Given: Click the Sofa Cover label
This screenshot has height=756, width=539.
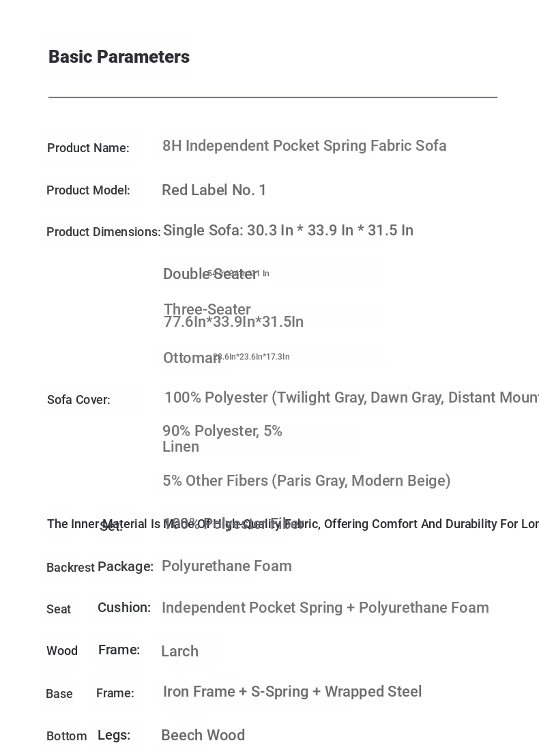Looking at the screenshot, I should [78, 400].
